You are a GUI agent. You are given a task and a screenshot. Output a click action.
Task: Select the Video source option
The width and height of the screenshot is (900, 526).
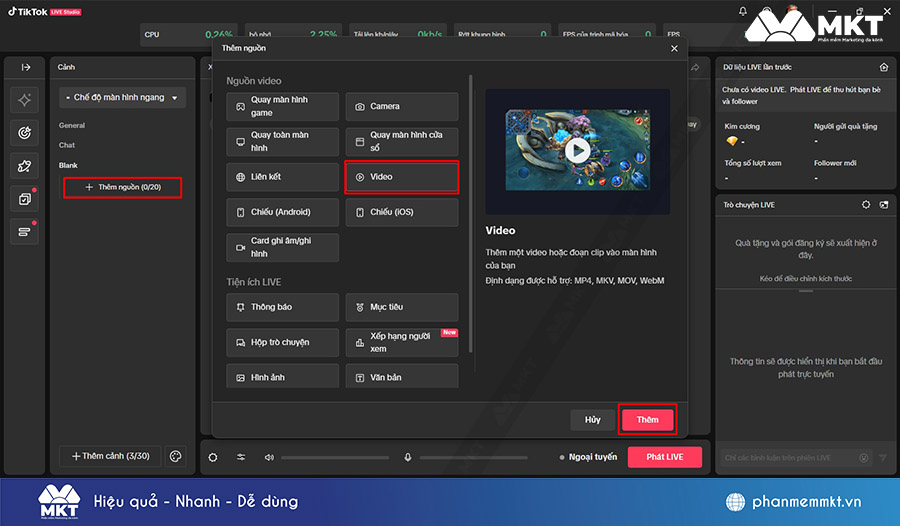coord(402,177)
